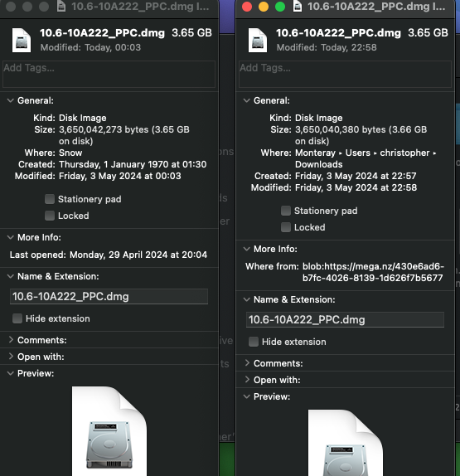The height and width of the screenshot is (476, 460).
Task: Click header file name in left window
Action: pos(102,33)
